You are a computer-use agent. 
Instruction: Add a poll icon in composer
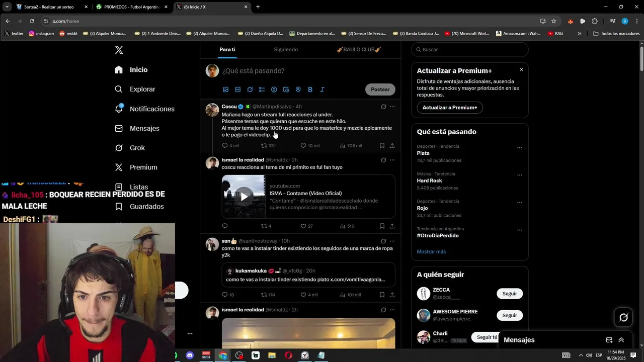pyautogui.click(x=262, y=89)
